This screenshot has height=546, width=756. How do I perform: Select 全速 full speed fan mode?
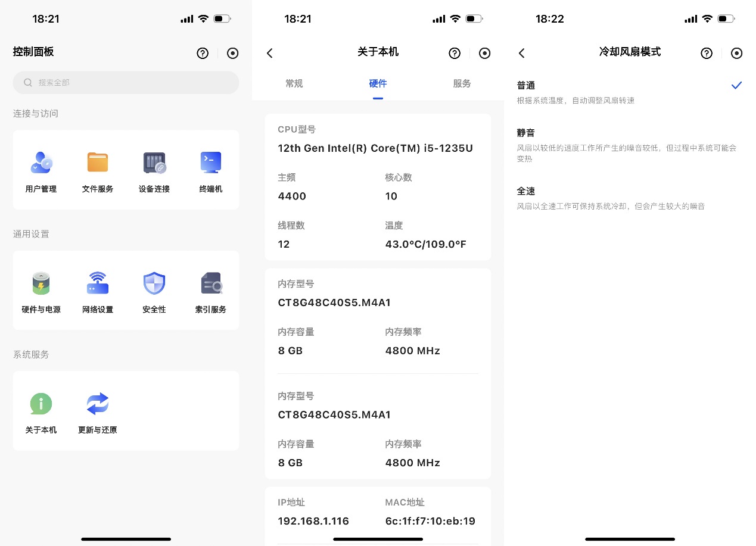(x=629, y=198)
